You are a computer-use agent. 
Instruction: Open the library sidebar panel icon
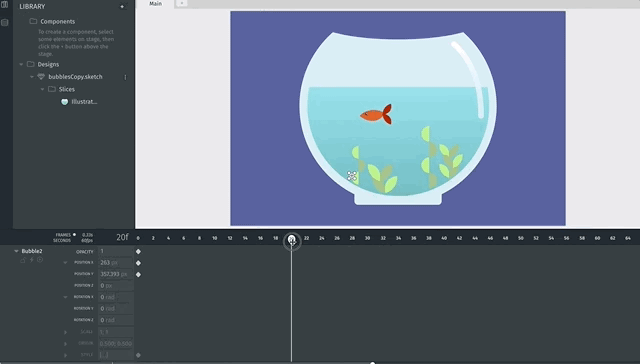5,4
